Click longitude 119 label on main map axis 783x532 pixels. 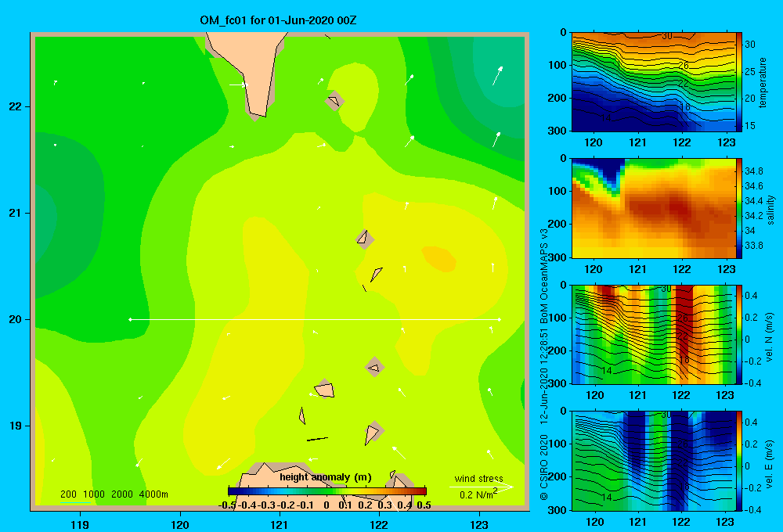coord(80,524)
